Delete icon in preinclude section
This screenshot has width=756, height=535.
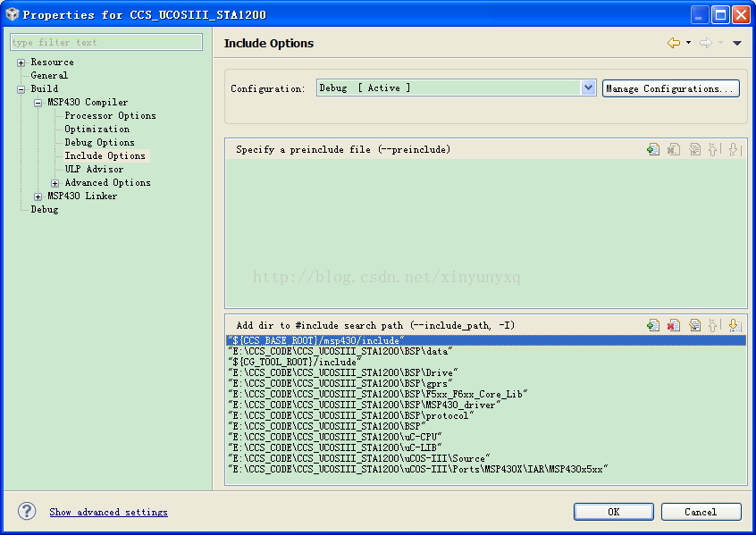(x=674, y=149)
